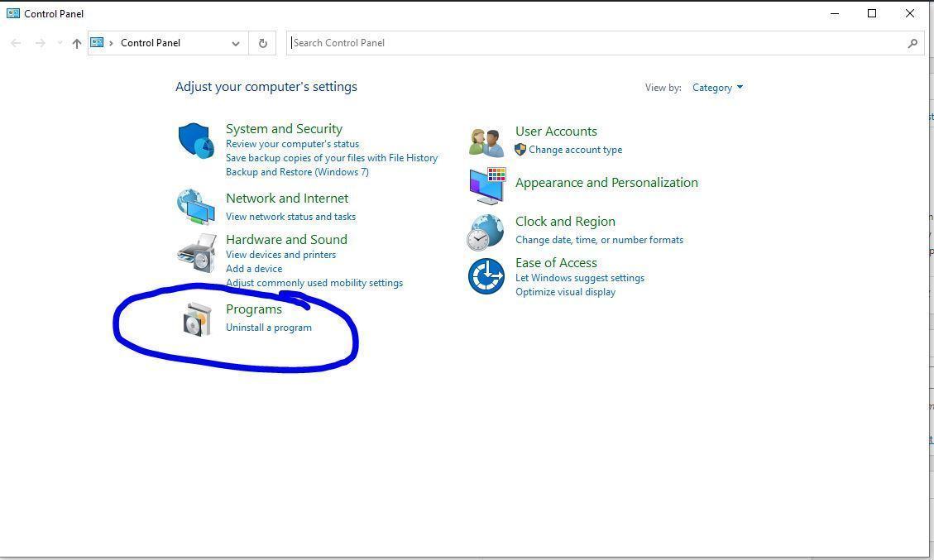Screen dimensions: 934x560
Task: Click the System and Security shield icon
Action: [x=196, y=141]
